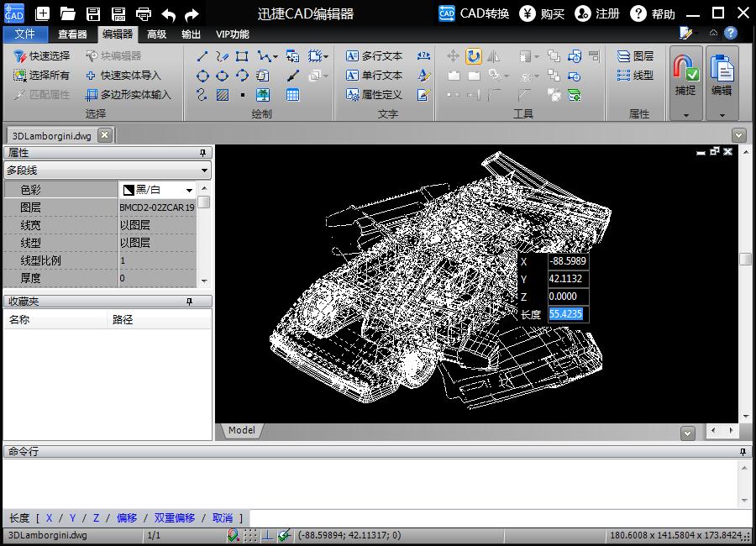
Task: Select the Line drawing tool
Action: point(202,56)
